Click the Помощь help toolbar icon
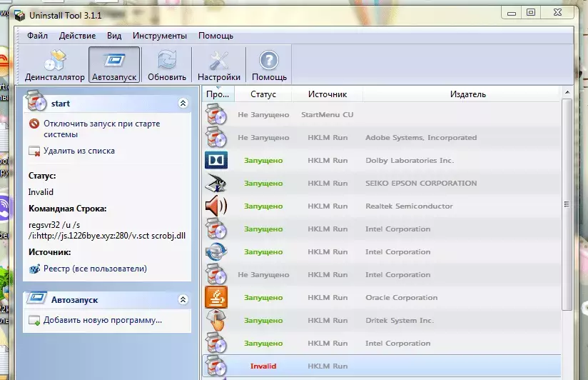 coord(269,64)
